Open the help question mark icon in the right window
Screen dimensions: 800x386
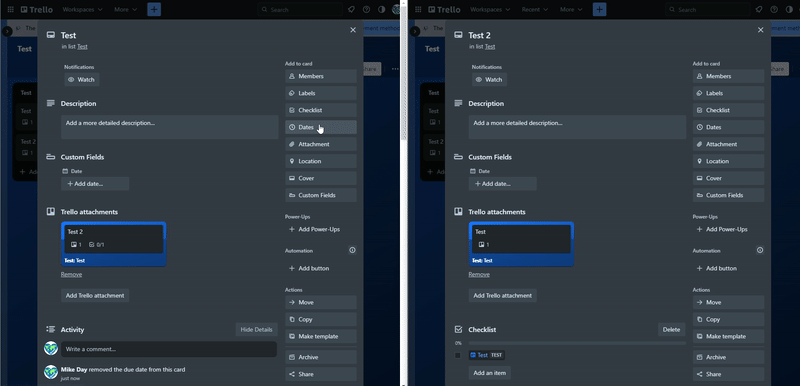coord(774,10)
